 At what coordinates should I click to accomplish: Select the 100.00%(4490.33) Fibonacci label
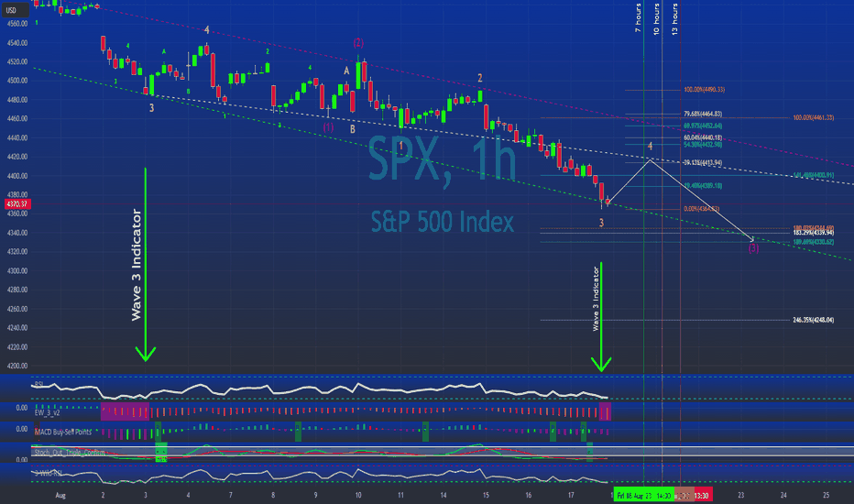(705, 90)
